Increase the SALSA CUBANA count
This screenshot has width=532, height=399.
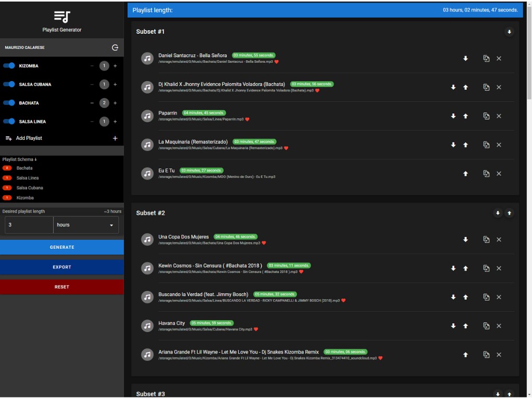[x=115, y=84]
